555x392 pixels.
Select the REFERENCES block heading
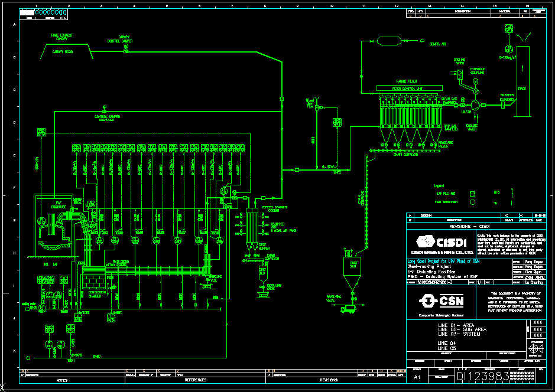pyautogui.click(x=196, y=380)
